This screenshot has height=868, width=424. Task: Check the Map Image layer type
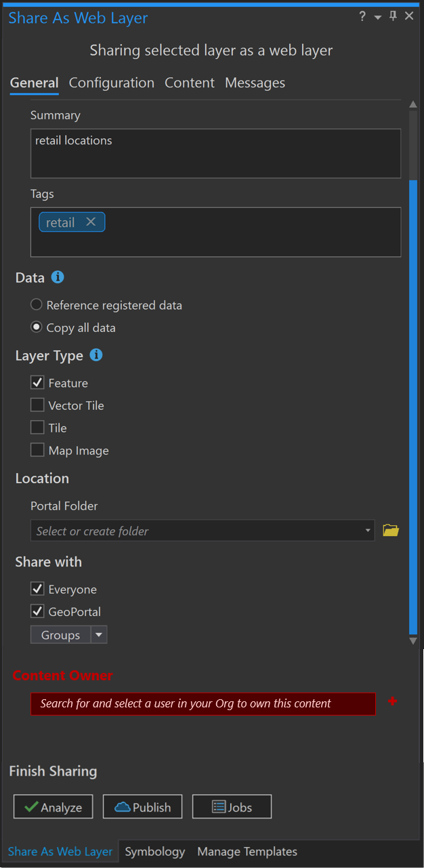37,450
